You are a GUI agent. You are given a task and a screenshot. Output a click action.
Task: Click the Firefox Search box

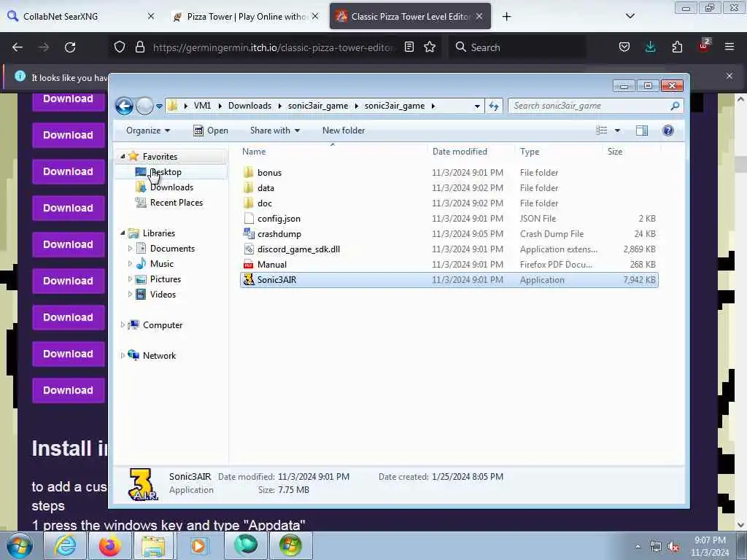(519, 47)
